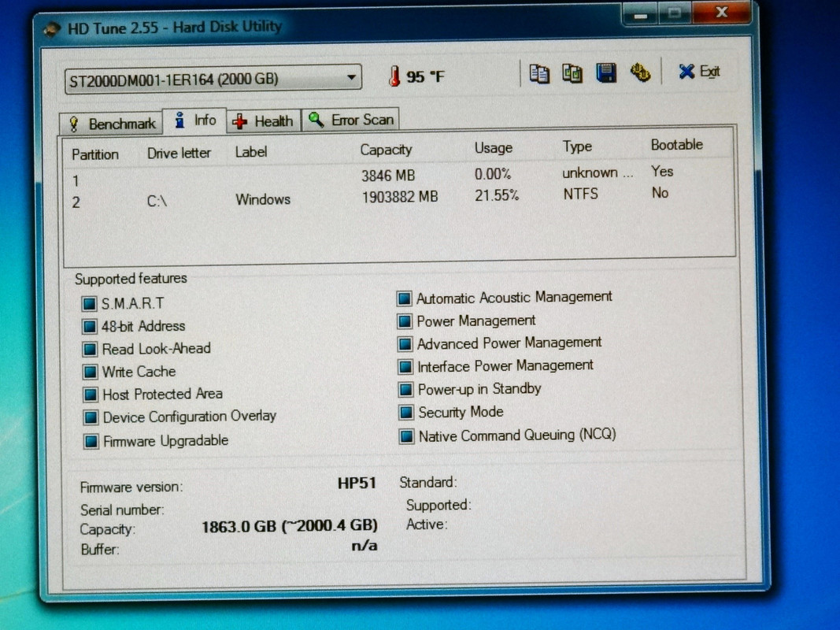The width and height of the screenshot is (840, 630).
Task: Copy screenshot to clipboard icon
Action: (x=572, y=73)
